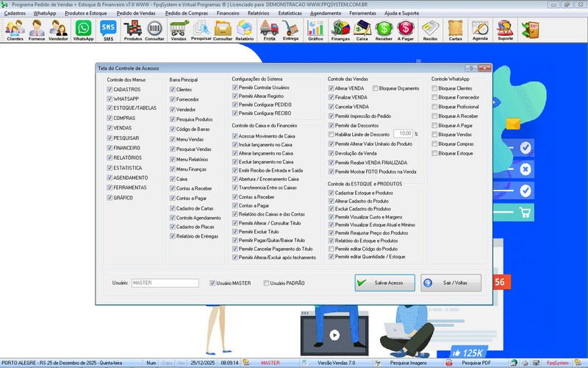Click the date 25/12/2025 in status bar
Screen dimensions: 588x368
[203, 363]
